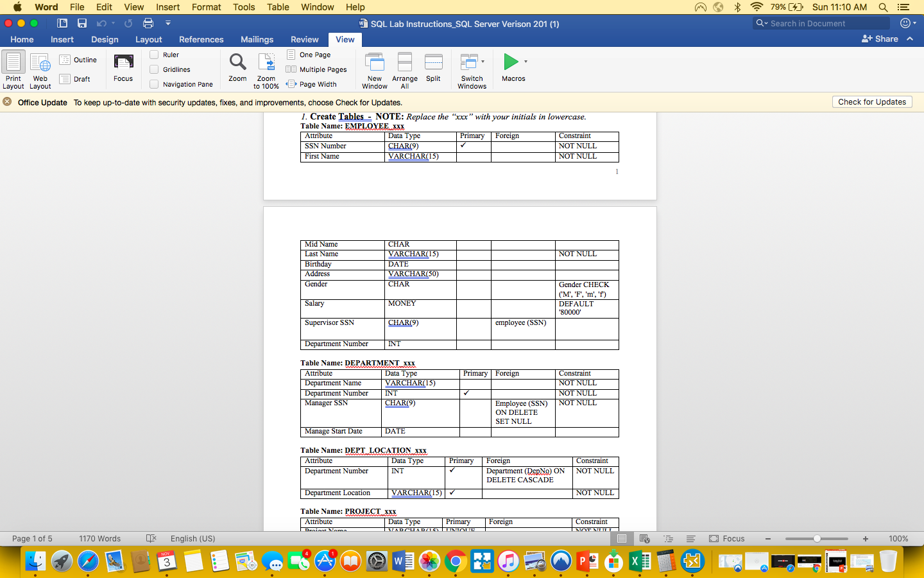
Task: Click the Share button
Action: (x=880, y=39)
